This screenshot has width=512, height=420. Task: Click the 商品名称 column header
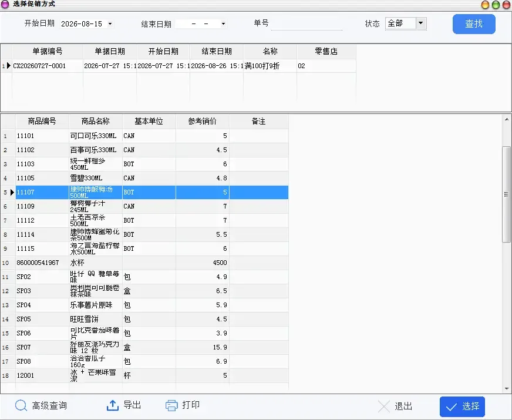pos(95,122)
